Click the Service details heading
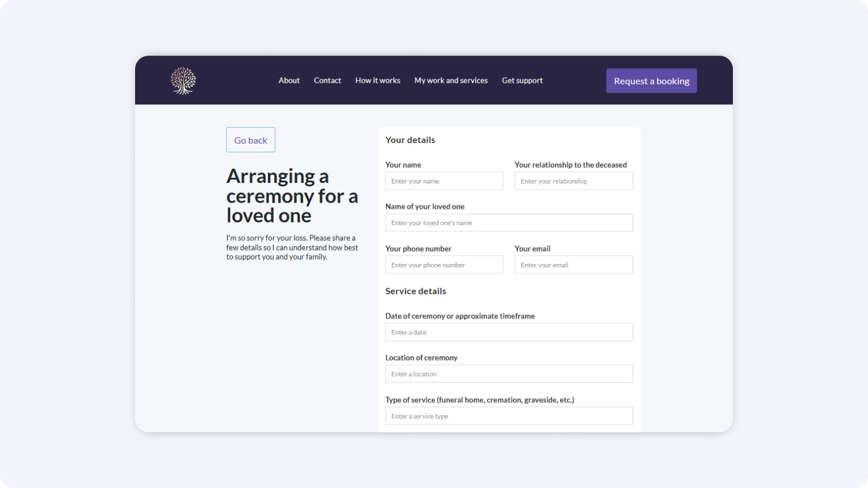This screenshot has width=868, height=488. coord(415,291)
